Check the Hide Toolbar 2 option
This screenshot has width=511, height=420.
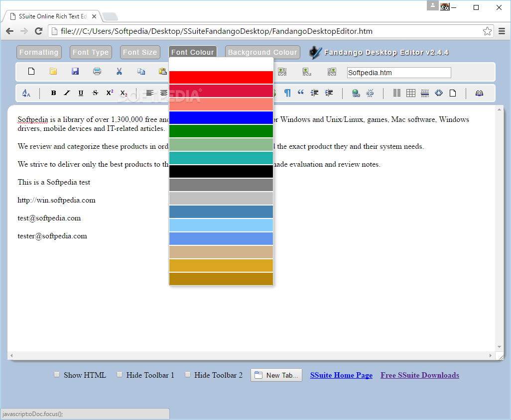(188, 374)
